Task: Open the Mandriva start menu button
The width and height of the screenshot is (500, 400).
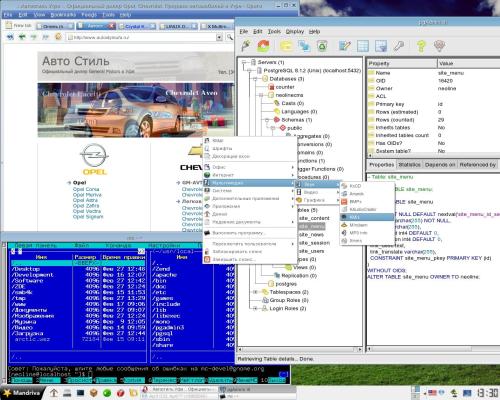Action: (22, 393)
